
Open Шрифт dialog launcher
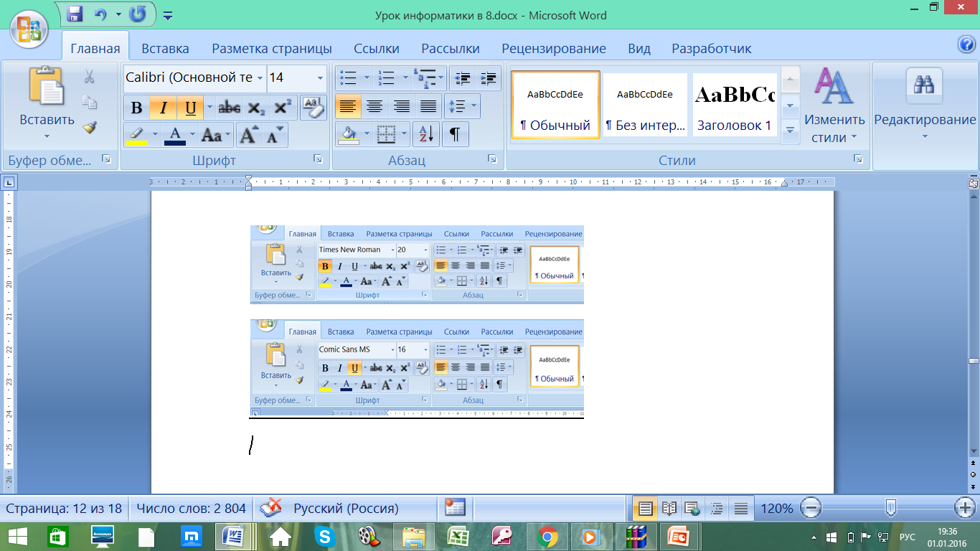coord(319,159)
